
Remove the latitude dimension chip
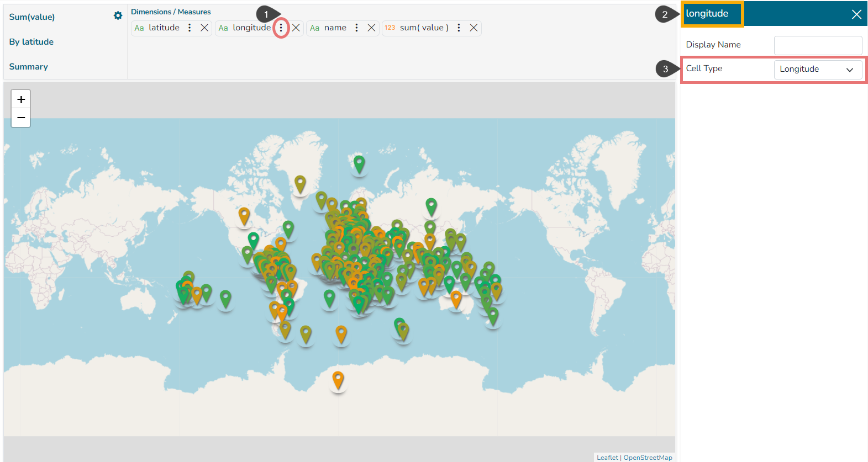(x=204, y=28)
